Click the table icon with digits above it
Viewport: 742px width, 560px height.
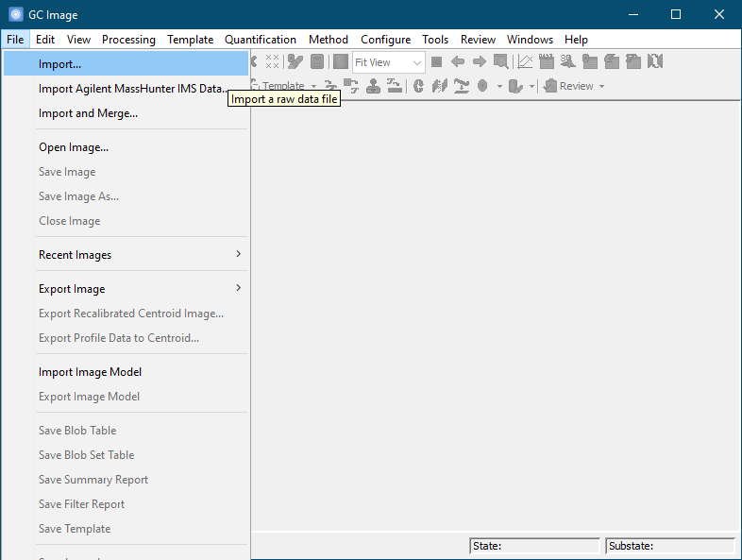(x=546, y=61)
